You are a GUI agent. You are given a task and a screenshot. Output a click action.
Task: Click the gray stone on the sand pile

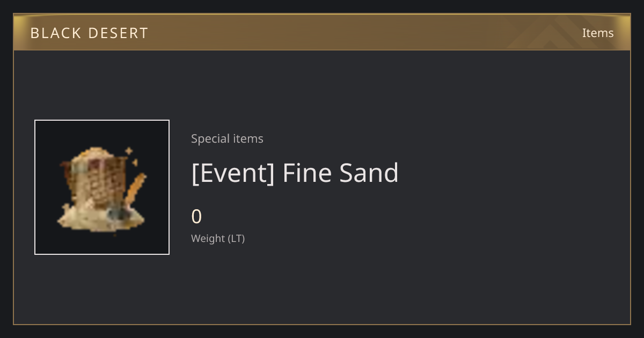[118, 214]
